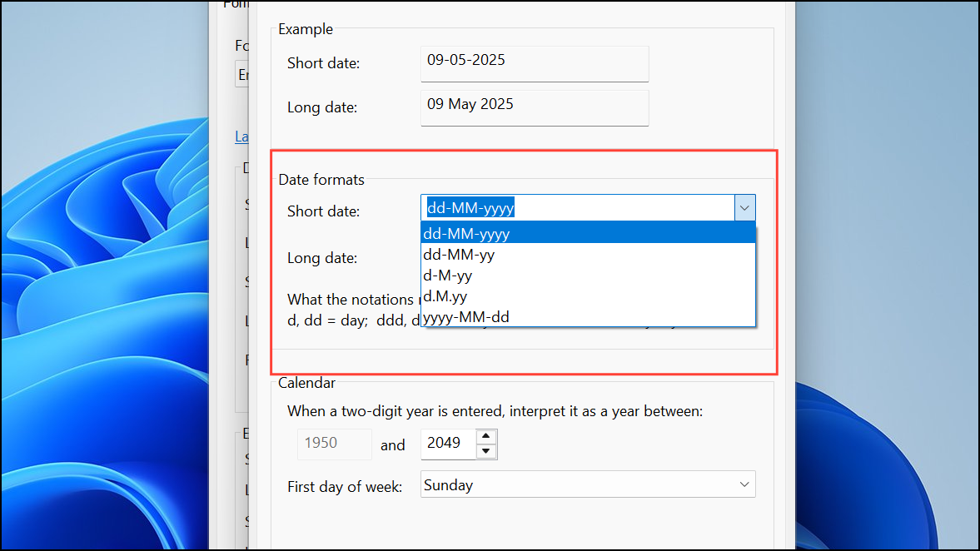Screen dimensions: 980x551
Task: Select the "d.M.yy" format option
Action: coord(444,295)
